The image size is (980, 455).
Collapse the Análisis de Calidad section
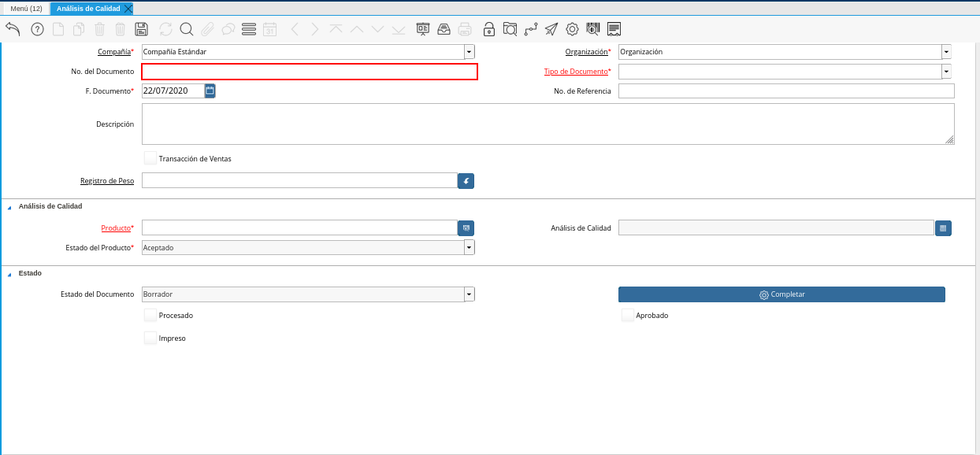(x=9, y=206)
